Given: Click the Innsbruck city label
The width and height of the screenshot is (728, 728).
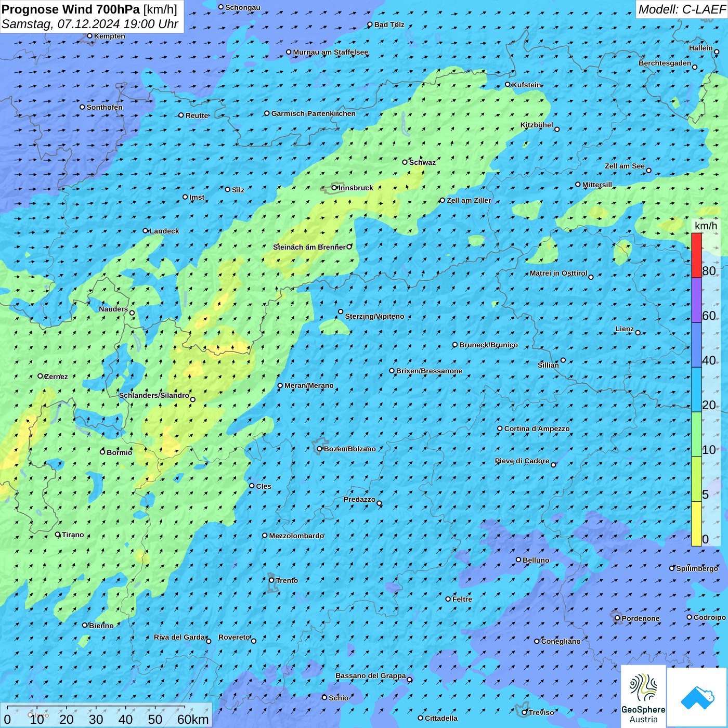Looking at the screenshot, I should (x=356, y=188).
